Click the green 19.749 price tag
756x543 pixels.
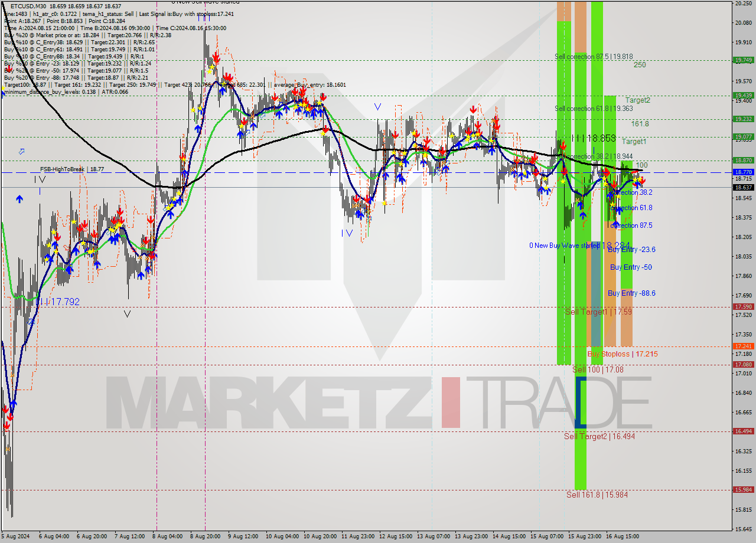click(743, 60)
